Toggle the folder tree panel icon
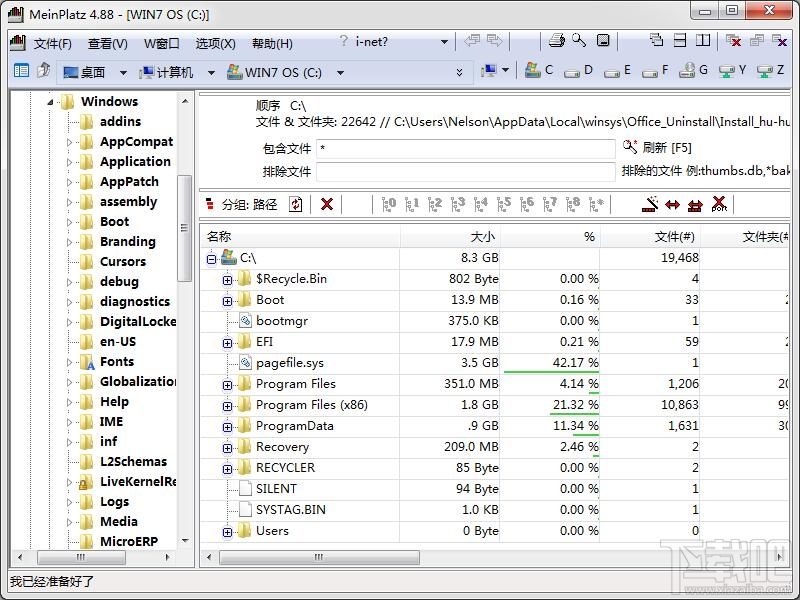Image resolution: width=800 pixels, height=600 pixels. pyautogui.click(x=21, y=71)
